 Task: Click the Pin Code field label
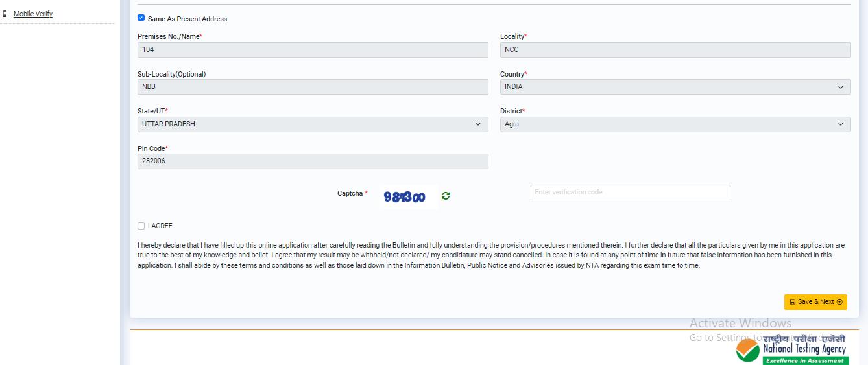pos(152,149)
